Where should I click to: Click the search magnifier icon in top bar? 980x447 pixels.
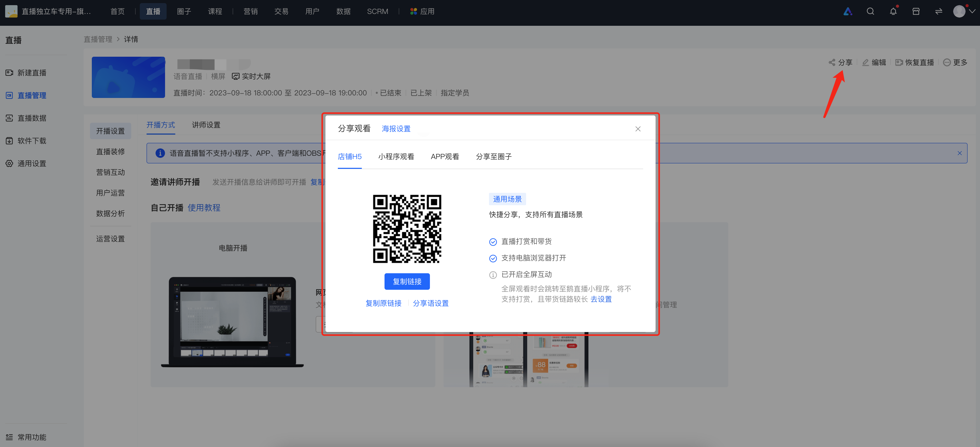click(x=870, y=11)
